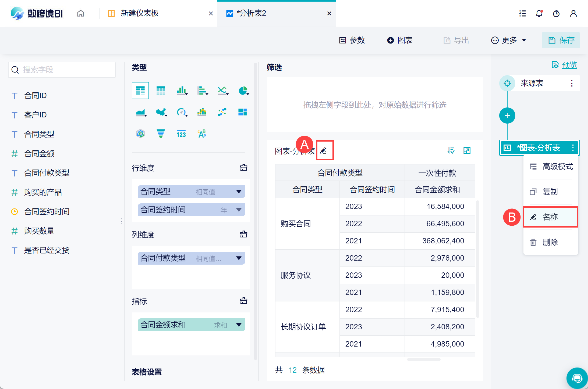The image size is (588, 389).
Task: Click the pencil icon beside the chart title
Action: 324,150
